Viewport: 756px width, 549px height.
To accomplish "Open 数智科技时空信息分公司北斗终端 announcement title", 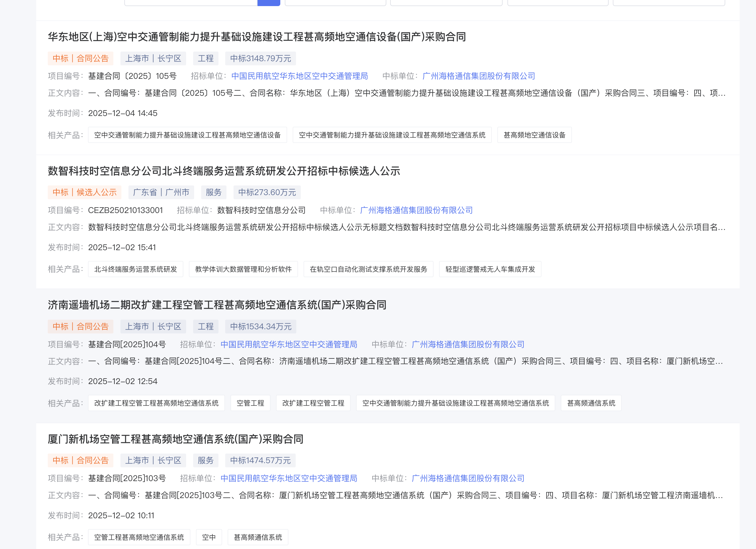I will click(224, 171).
